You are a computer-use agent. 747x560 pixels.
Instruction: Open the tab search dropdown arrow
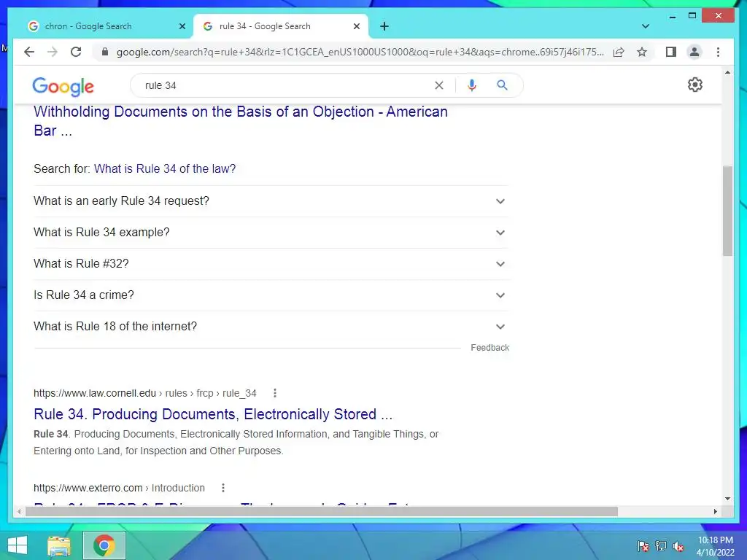[645, 26]
